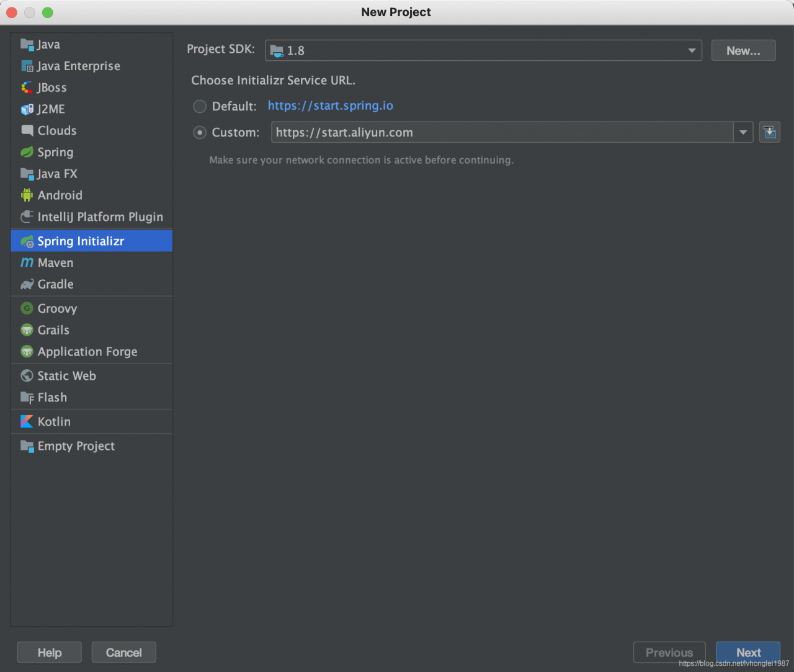Click the Next button

[748, 653]
